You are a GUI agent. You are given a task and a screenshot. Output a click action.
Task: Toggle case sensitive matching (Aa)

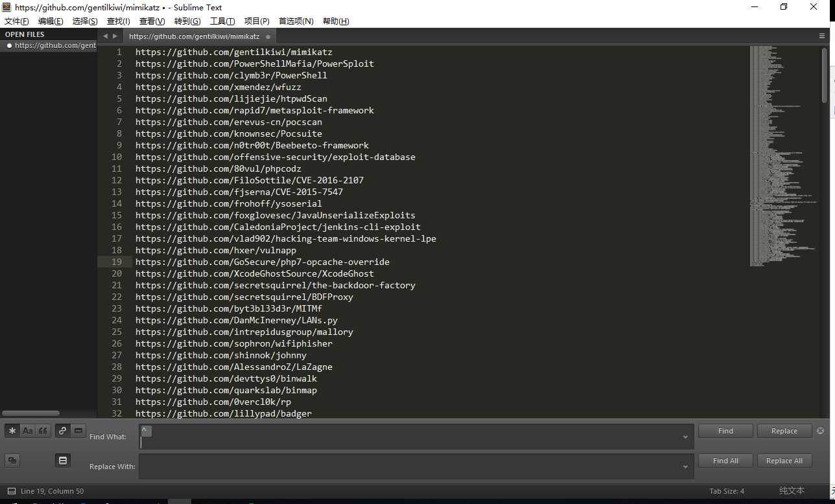(27, 431)
